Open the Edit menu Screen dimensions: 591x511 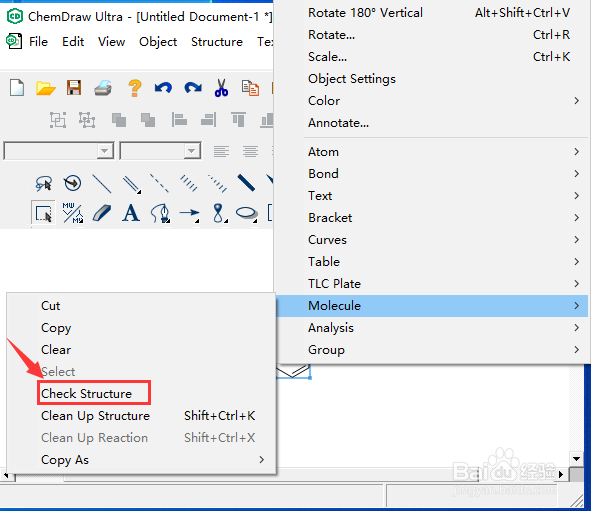tap(73, 41)
